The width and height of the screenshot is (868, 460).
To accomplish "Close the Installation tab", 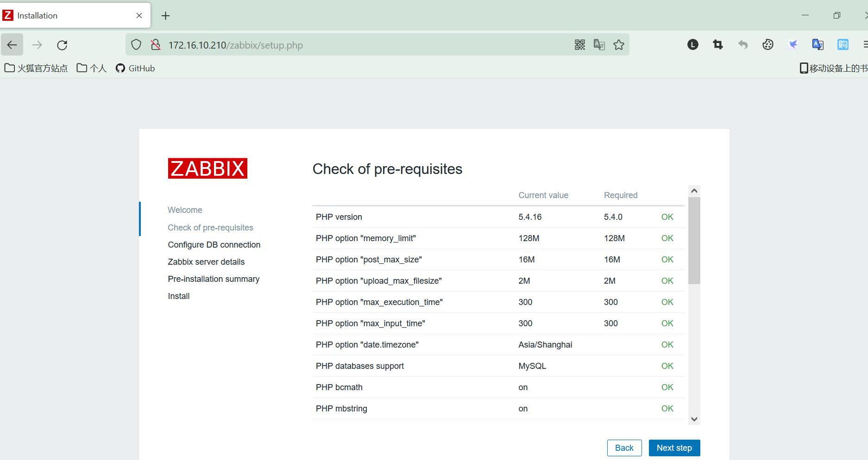I will click(139, 15).
